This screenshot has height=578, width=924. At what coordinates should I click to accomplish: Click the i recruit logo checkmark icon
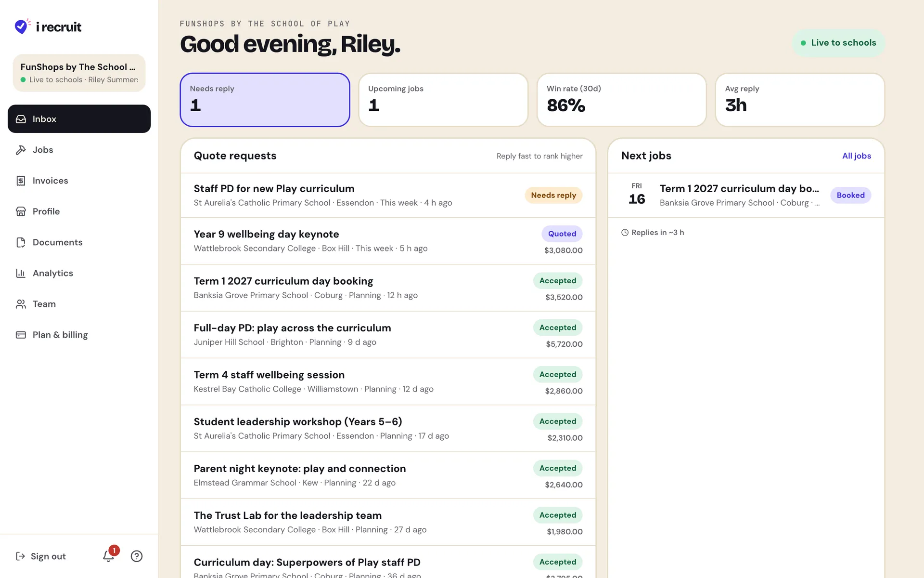(x=22, y=26)
